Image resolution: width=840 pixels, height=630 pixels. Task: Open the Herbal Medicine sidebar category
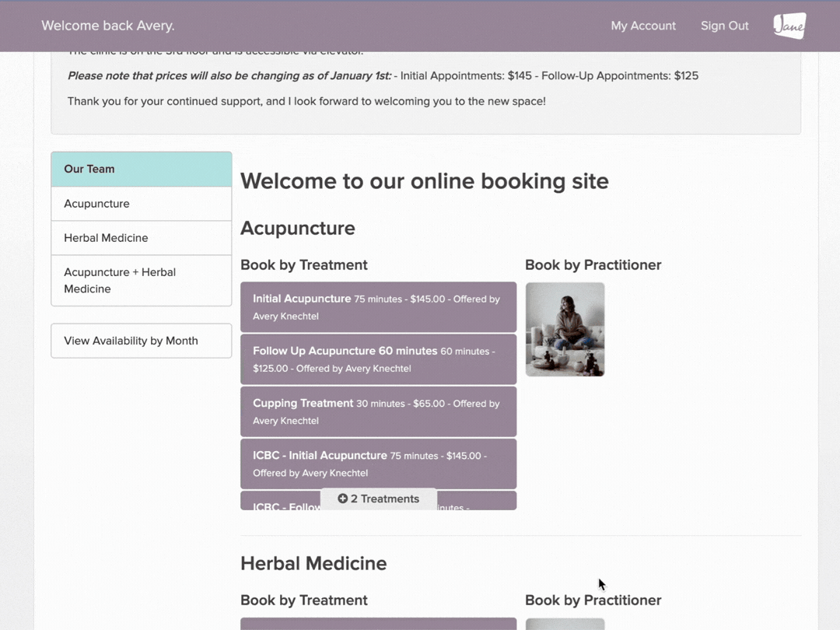(142, 238)
